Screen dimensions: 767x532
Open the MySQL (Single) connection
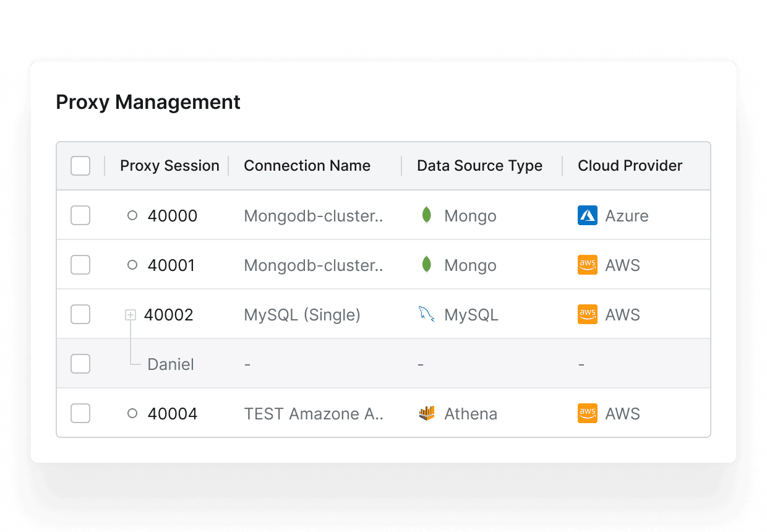click(x=302, y=314)
